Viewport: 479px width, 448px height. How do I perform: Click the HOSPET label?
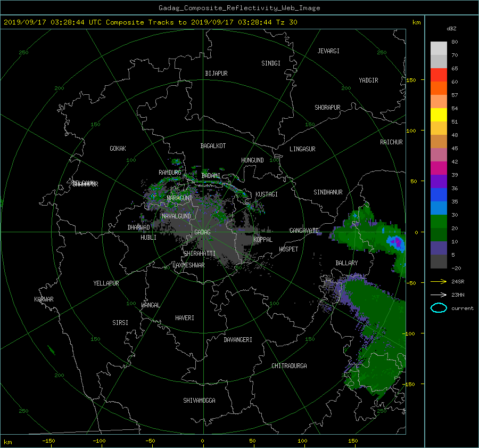(x=288, y=249)
